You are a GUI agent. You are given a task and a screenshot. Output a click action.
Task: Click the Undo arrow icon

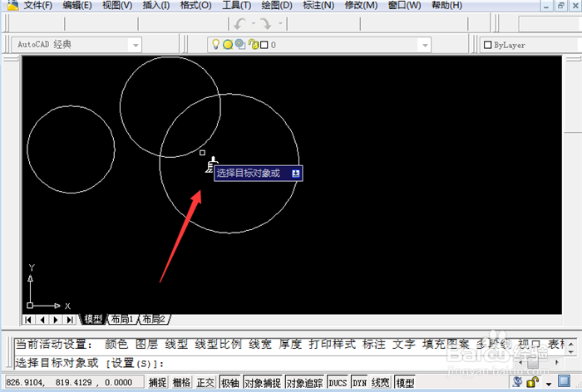[239, 24]
